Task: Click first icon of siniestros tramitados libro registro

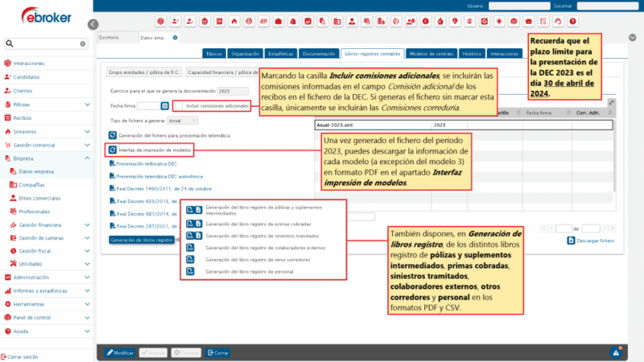Action: (x=190, y=236)
